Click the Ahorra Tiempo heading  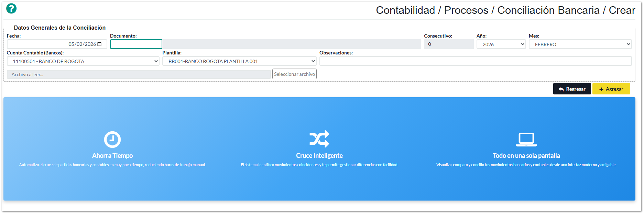click(112, 156)
